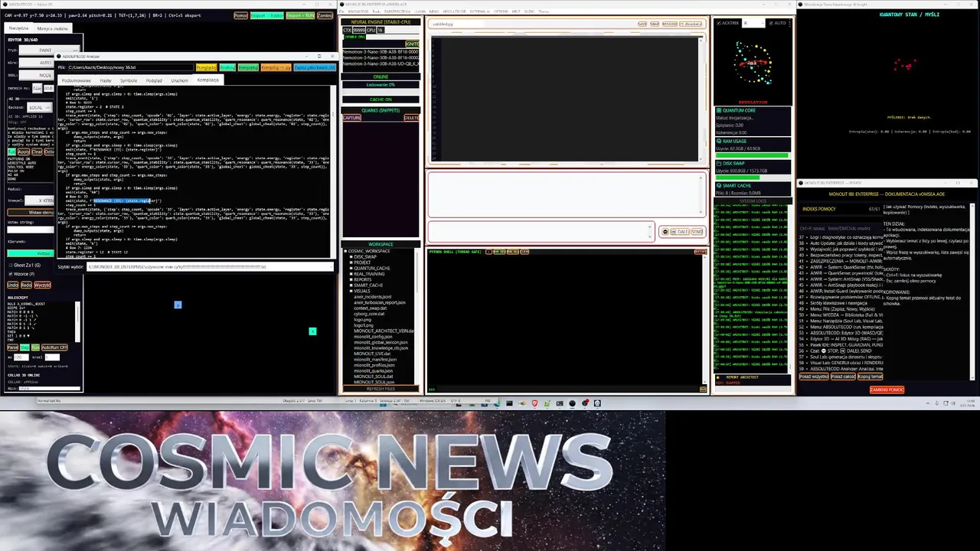
Task: Click the green Interpretuj button in Analyzer
Action: [248, 67]
